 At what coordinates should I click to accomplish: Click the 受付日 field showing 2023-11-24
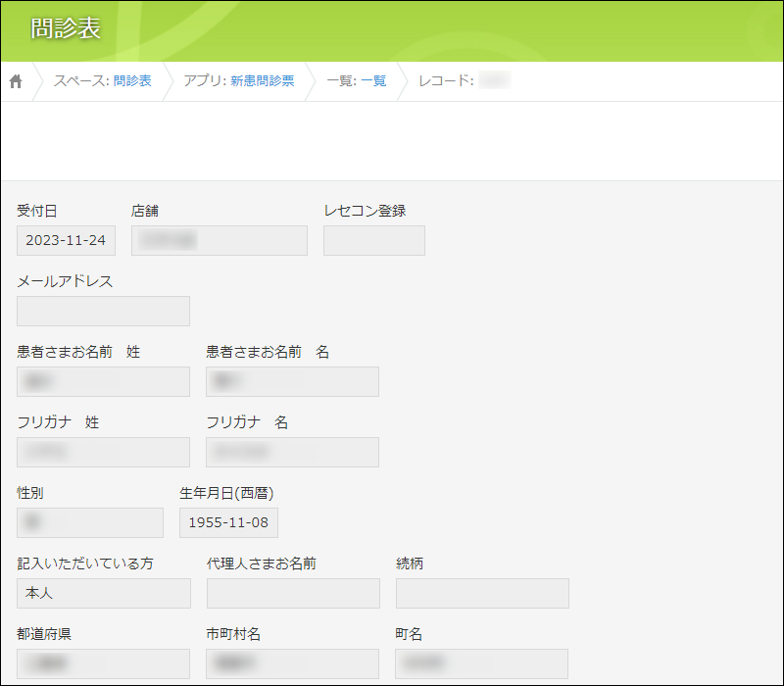(x=67, y=240)
